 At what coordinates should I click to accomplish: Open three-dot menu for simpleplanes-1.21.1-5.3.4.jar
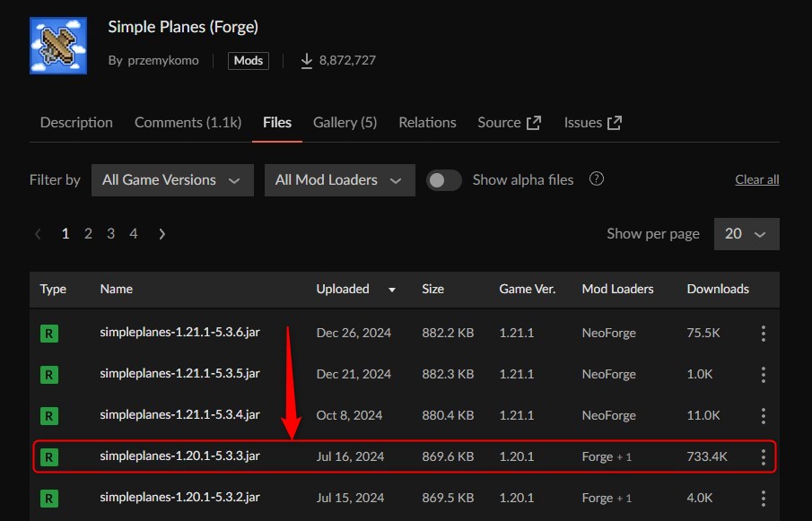click(763, 415)
